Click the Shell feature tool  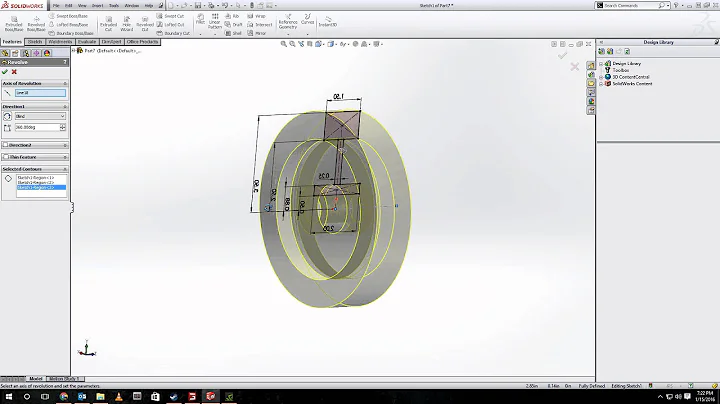[x=233, y=34]
